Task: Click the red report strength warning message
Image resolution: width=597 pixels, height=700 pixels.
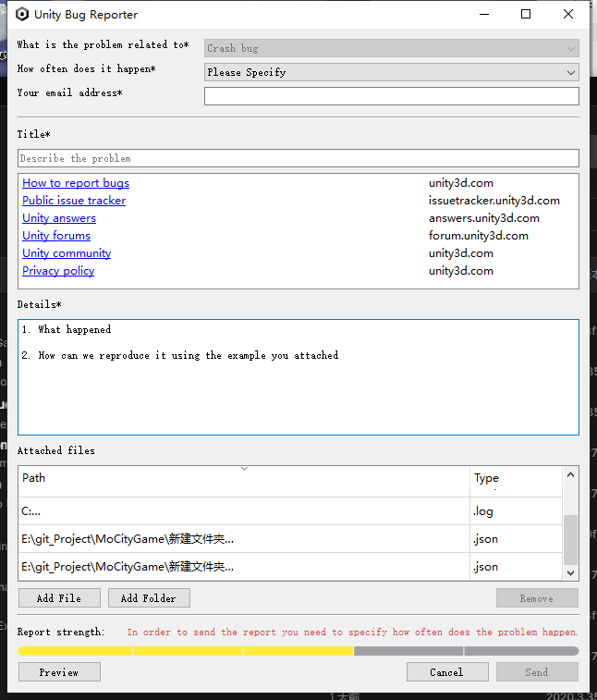Action: pyautogui.click(x=352, y=632)
